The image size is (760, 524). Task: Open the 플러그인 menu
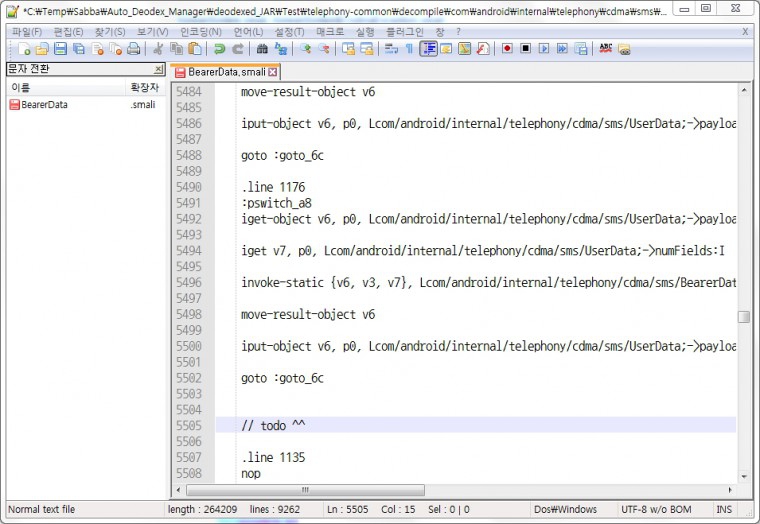(405, 32)
